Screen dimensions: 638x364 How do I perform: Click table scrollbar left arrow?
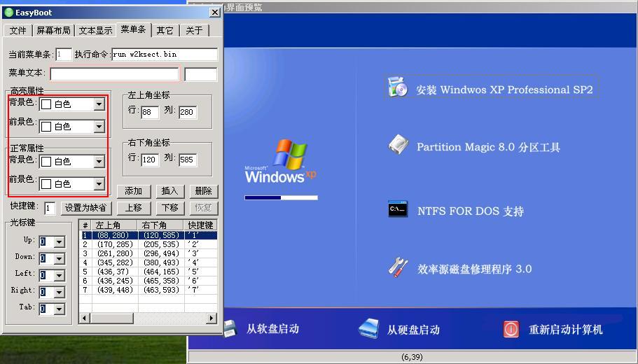tap(84, 318)
